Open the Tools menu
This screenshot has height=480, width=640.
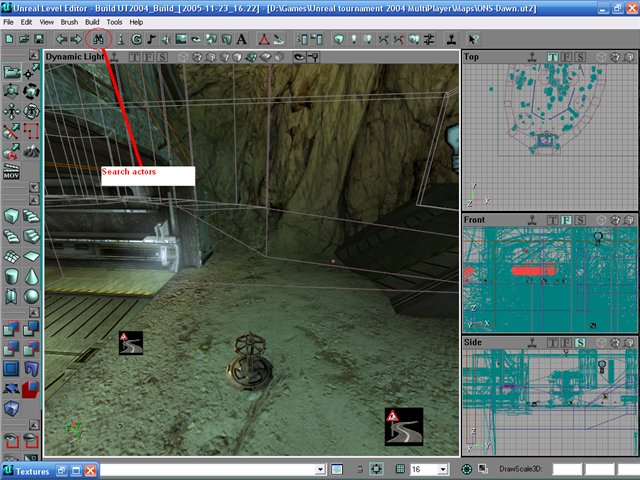click(x=115, y=21)
